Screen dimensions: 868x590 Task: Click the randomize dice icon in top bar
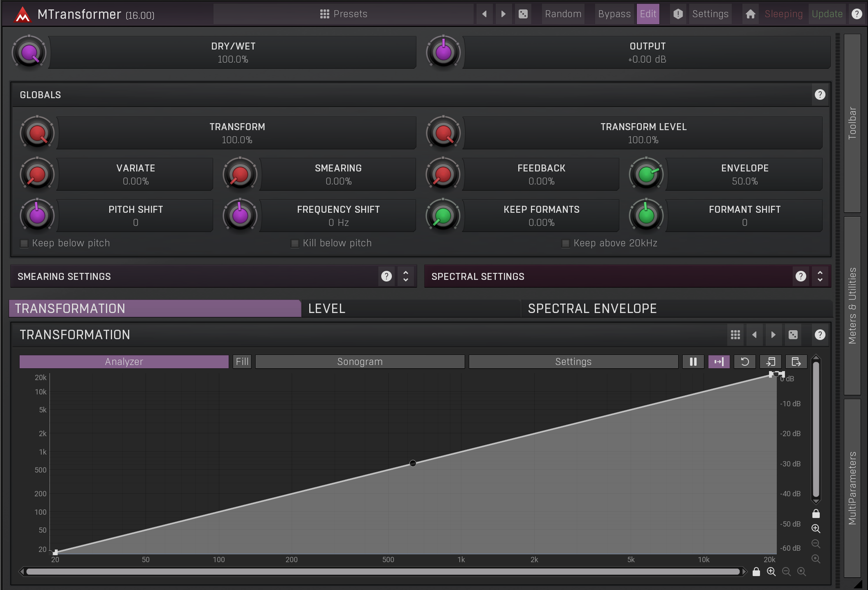[x=523, y=14]
